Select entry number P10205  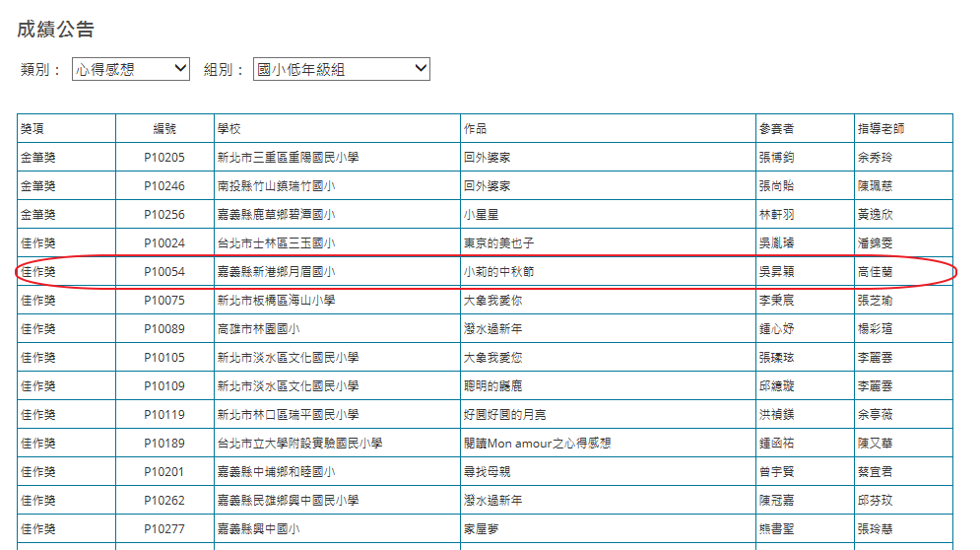163,158
